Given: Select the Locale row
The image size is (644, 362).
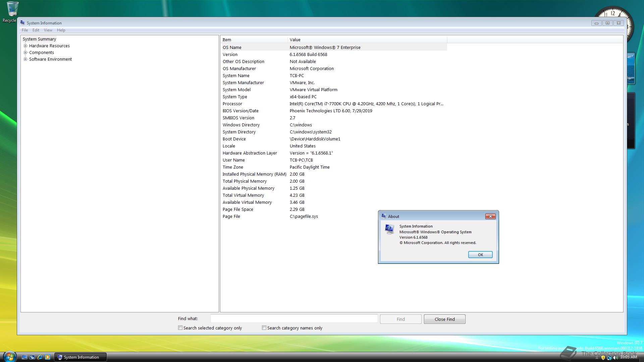Looking at the screenshot, I should coord(334,146).
